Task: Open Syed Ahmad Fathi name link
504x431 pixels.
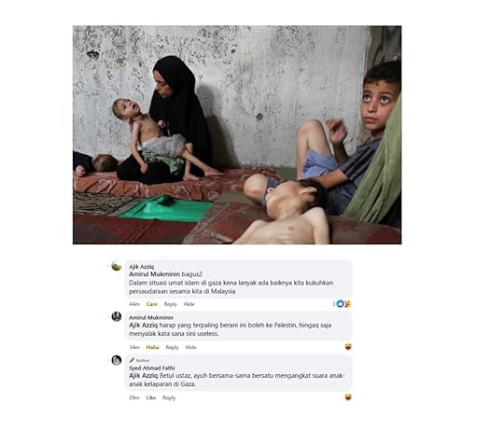Action: point(152,368)
